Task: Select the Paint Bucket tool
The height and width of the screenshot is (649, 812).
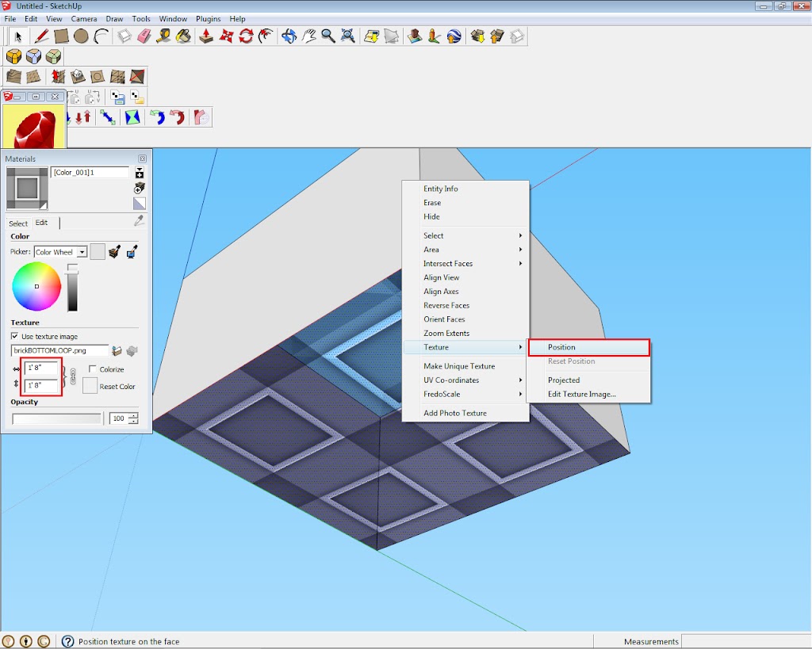Action: [x=183, y=36]
